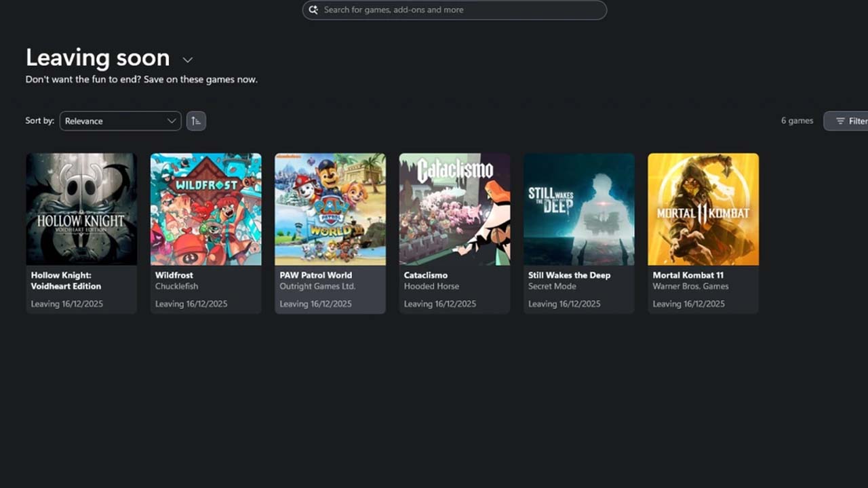Open the PAW Patrol World cover art
The height and width of the screenshot is (488, 868).
coord(330,209)
